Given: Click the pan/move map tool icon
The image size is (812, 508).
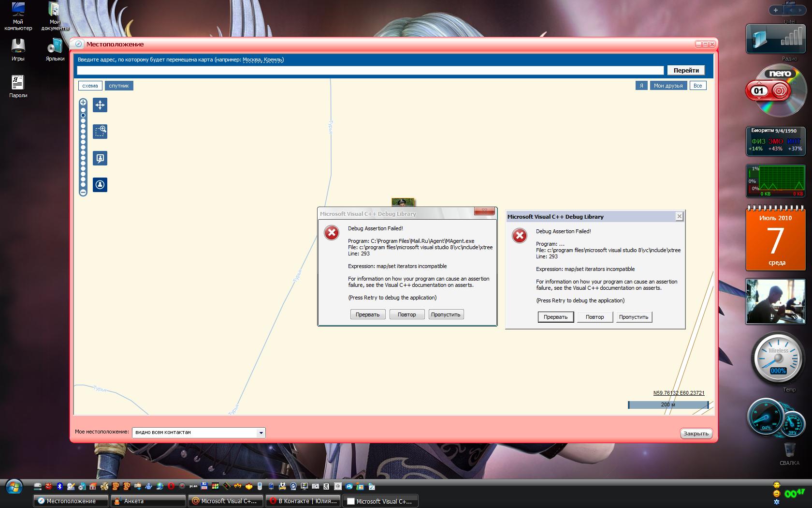Looking at the screenshot, I should 100,105.
